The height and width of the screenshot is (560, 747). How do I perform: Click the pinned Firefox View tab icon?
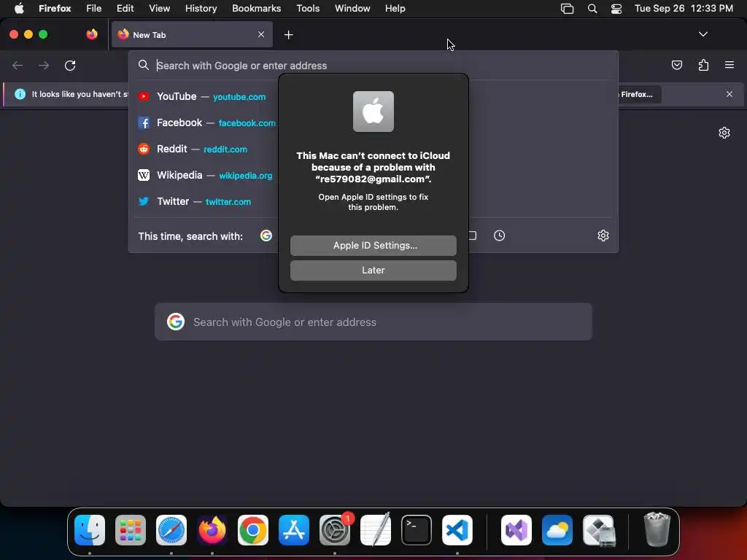[x=92, y=34]
